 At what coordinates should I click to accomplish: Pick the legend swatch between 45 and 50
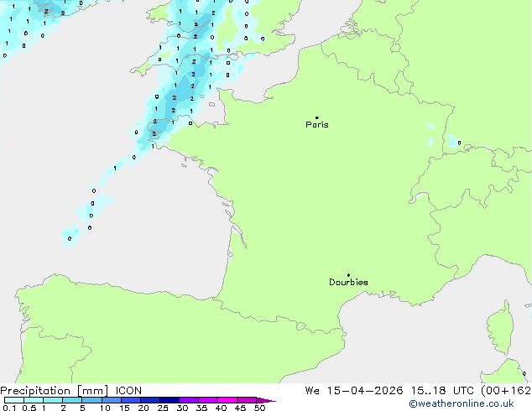pyautogui.click(x=247, y=400)
